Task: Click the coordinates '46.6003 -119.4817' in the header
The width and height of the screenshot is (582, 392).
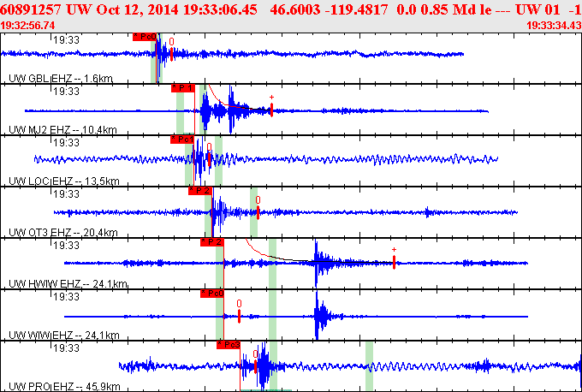Action: tap(330, 9)
